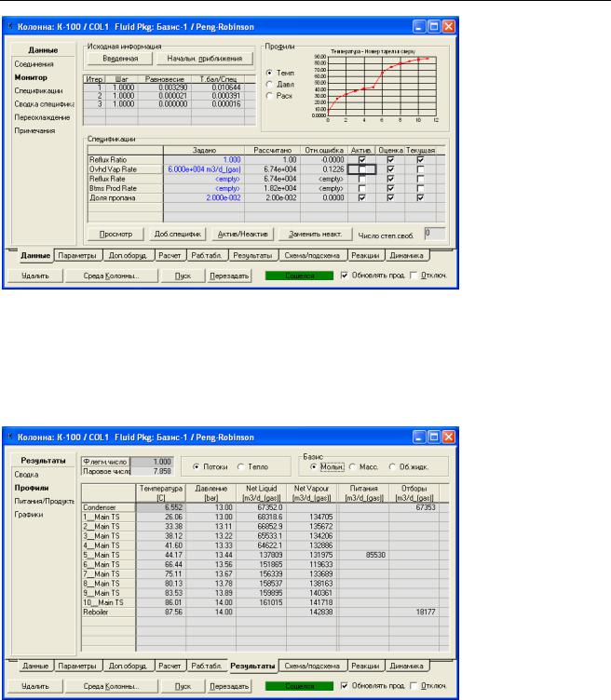Click the feed value 85530 on tray 5
611x700 pixels.
(363, 555)
